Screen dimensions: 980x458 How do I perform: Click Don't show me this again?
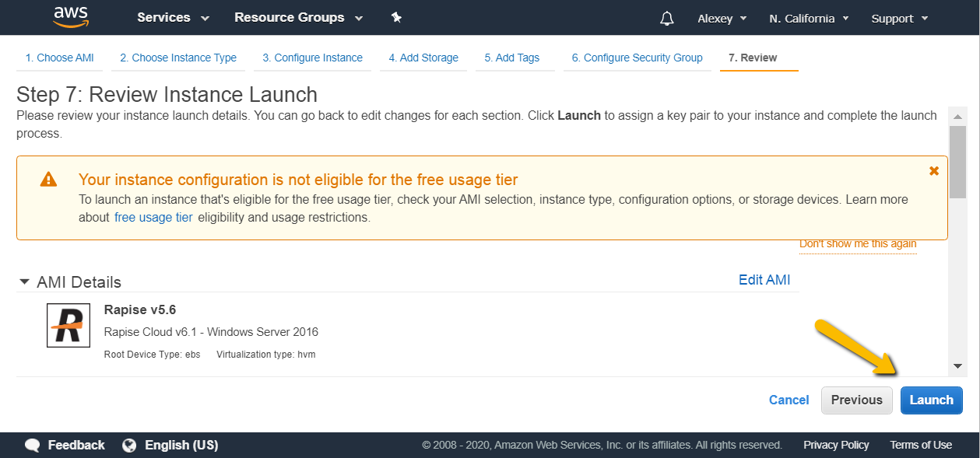coord(858,244)
